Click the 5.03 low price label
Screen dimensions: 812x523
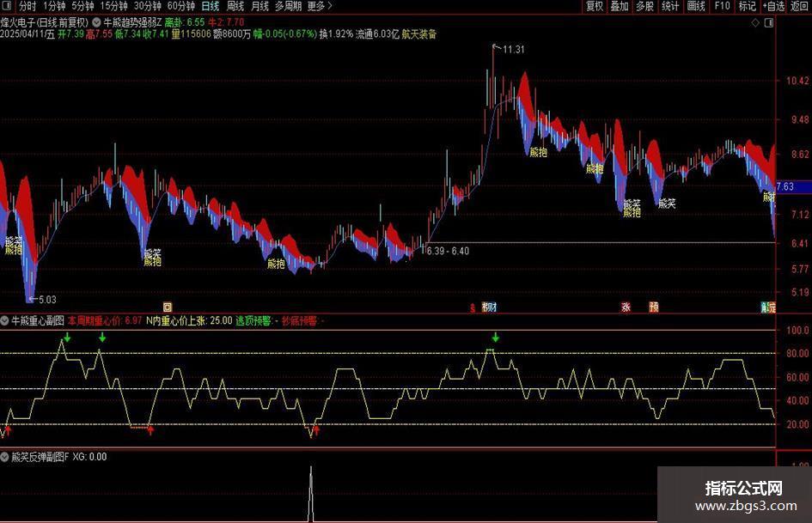coord(47,300)
